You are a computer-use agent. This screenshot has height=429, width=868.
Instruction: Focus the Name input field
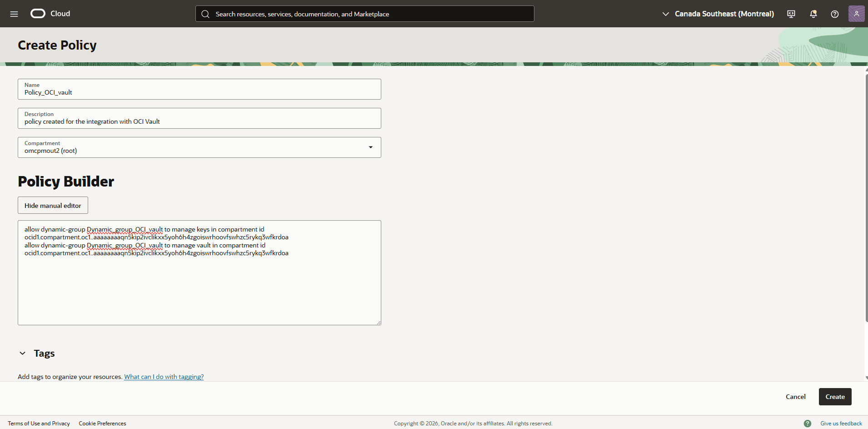tap(200, 89)
